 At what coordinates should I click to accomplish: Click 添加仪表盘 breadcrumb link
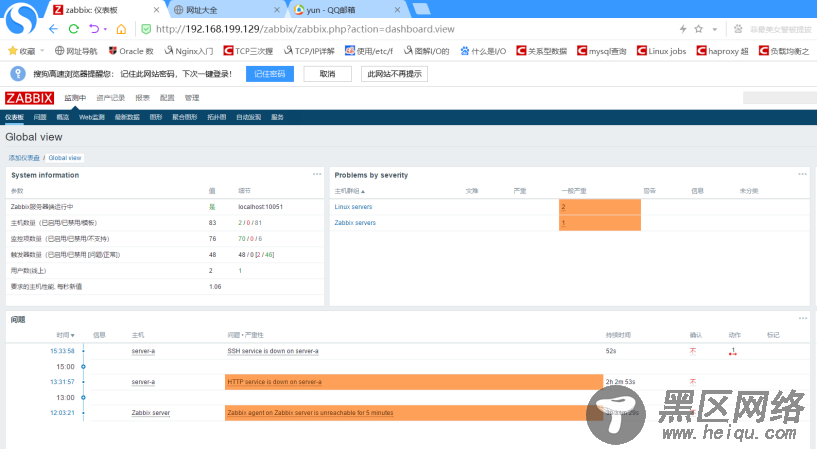tap(24, 158)
